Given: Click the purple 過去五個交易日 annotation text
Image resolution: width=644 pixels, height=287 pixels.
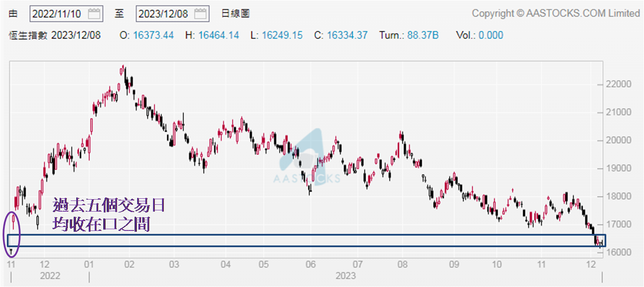Looking at the screenshot, I should 109,206.
